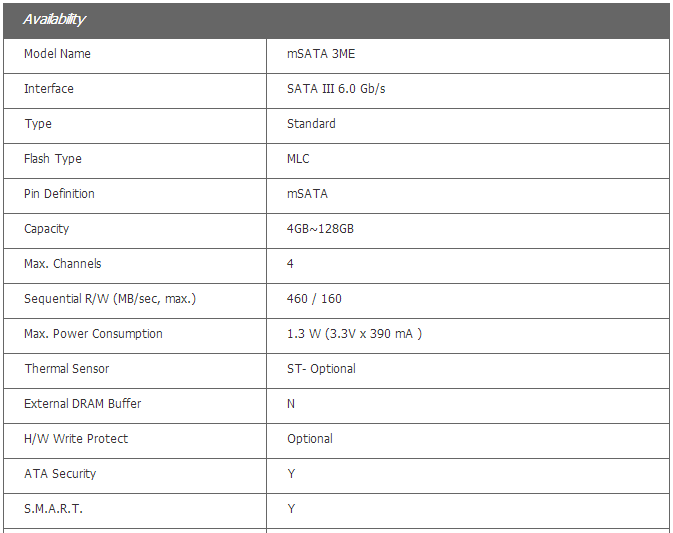673x533 pixels.
Task: Click the Interface row label
Action: click(49, 89)
